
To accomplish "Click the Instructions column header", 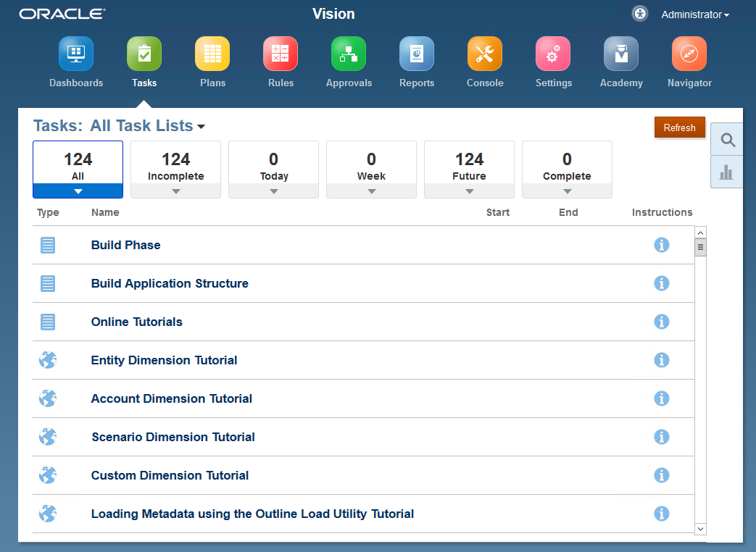I will [662, 212].
